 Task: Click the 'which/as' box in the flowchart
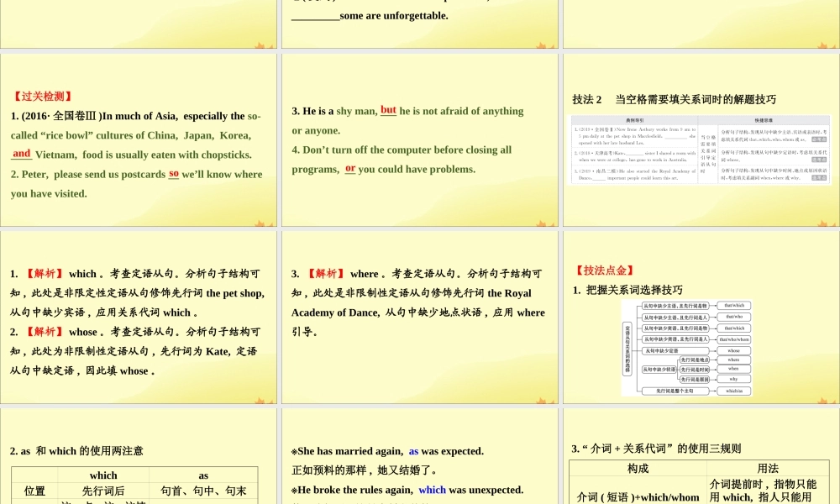point(733,391)
